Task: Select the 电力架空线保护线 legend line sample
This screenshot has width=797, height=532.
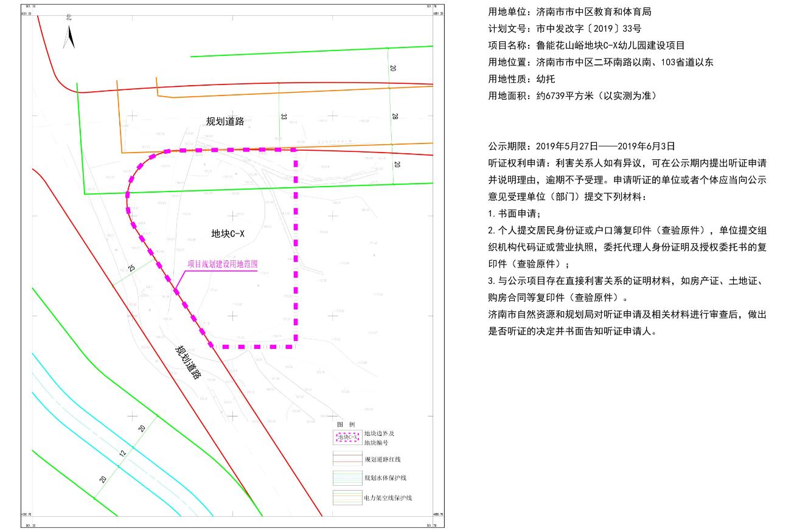Action: [347, 498]
